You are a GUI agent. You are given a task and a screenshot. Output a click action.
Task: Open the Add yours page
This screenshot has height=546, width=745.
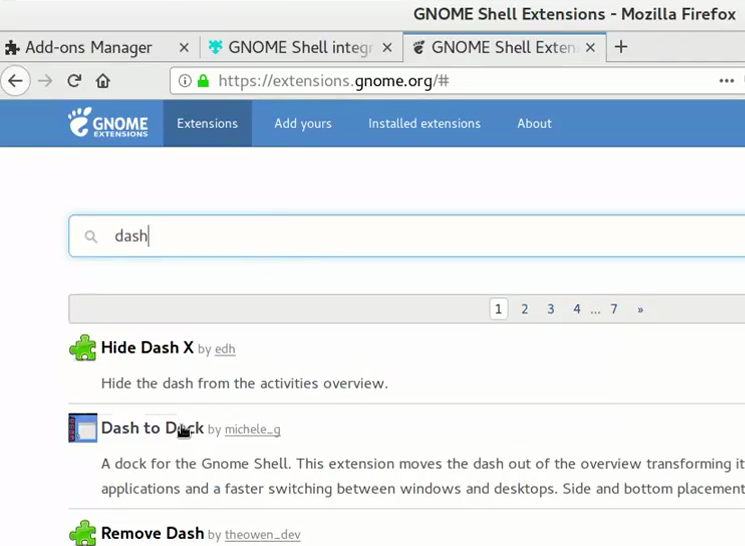pyautogui.click(x=303, y=123)
